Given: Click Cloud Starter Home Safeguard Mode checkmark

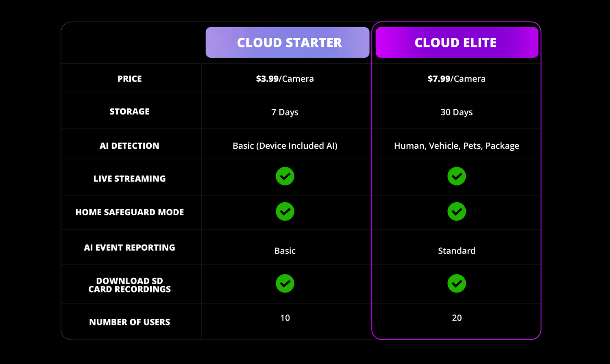Looking at the screenshot, I should click(285, 212).
